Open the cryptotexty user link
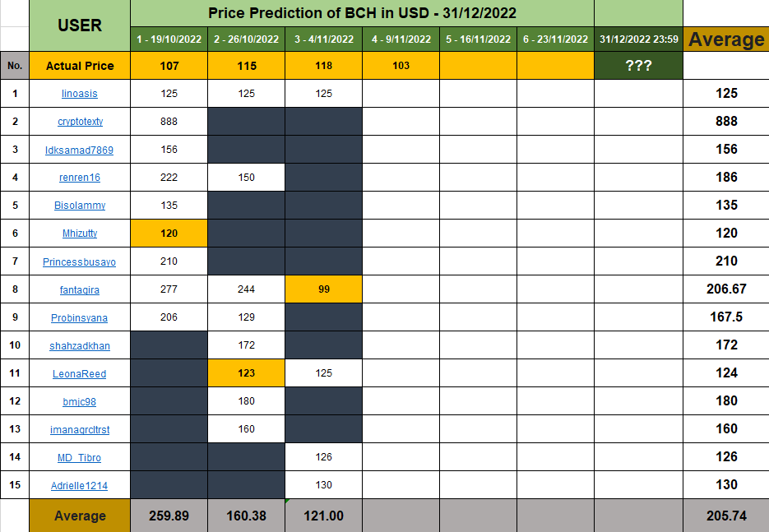769x532 pixels. pyautogui.click(x=80, y=122)
